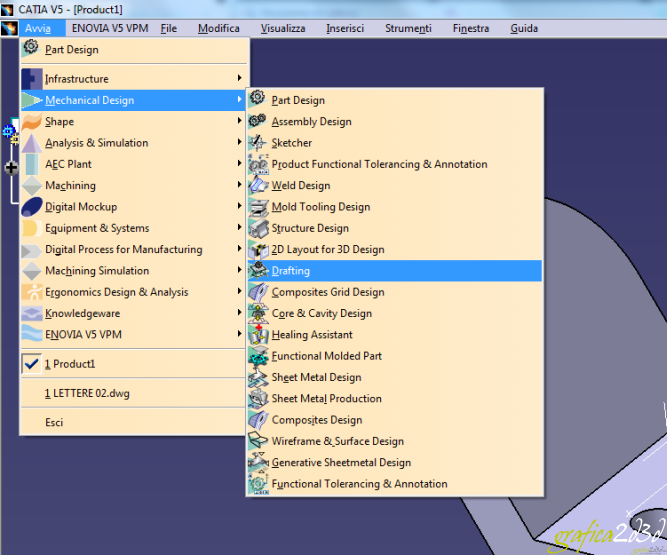Expand the Equipment & Systems submenu arrow

click(239, 227)
